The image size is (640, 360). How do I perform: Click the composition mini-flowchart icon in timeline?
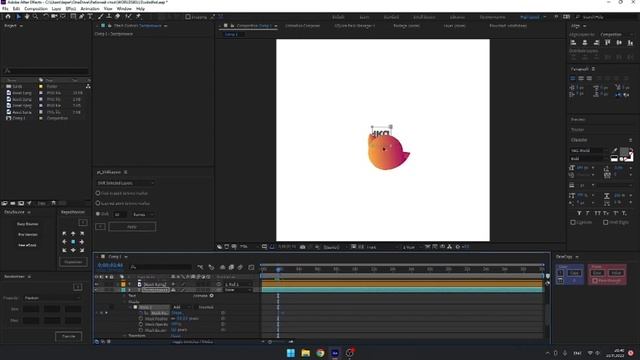coord(200,267)
